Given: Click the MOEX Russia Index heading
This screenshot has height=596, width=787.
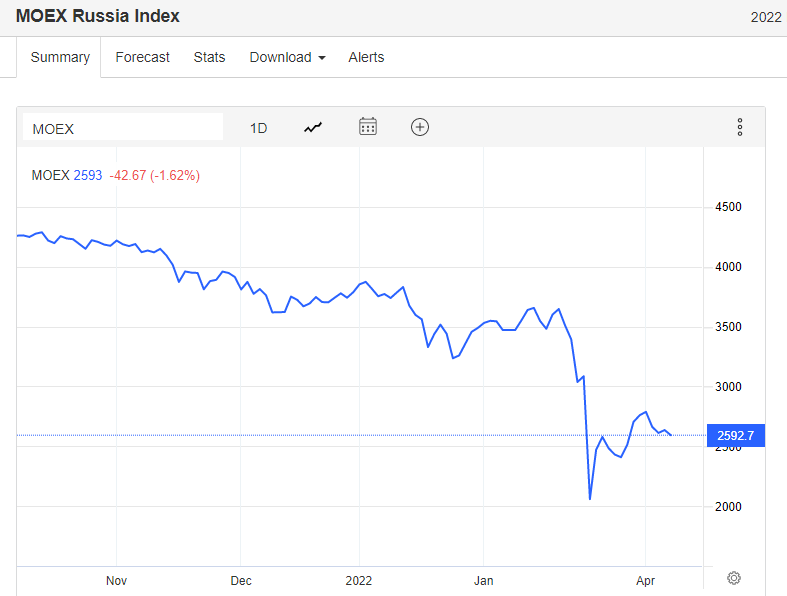Looking at the screenshot, I should [x=98, y=17].
